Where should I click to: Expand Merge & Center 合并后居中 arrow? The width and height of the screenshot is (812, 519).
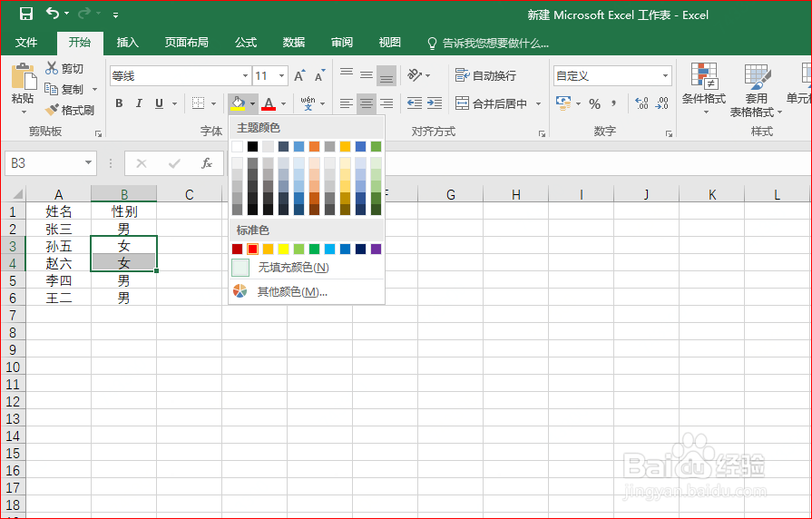(x=538, y=103)
